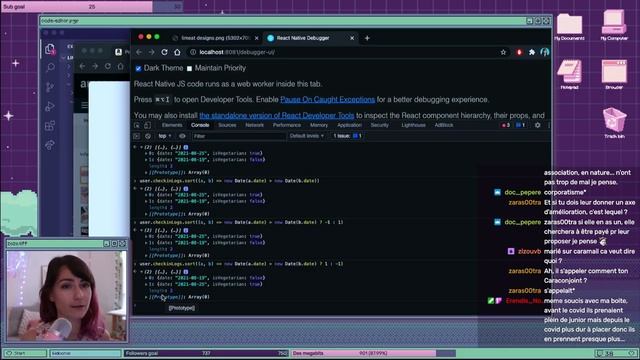Click the Sub goal progress bar
This screenshot has width=640, height=360.
(x=91, y=7)
